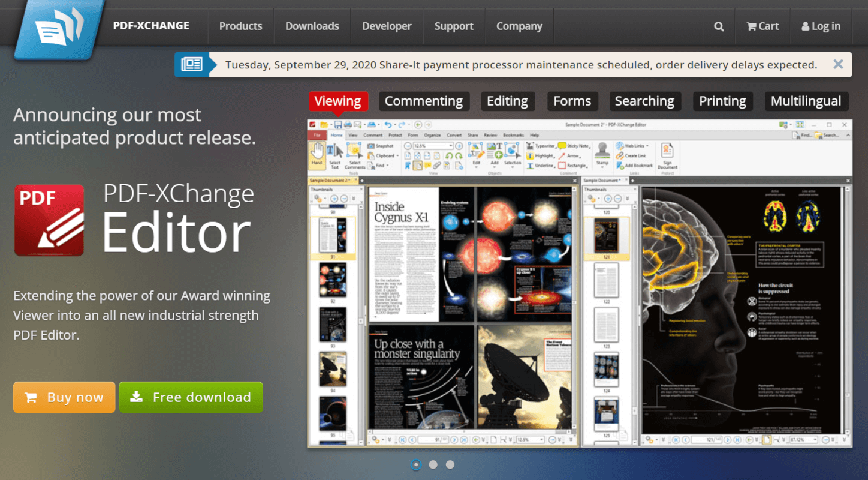The image size is (868, 480).
Task: Click the Undo arrow in quick access toolbar
Action: pyautogui.click(x=388, y=125)
